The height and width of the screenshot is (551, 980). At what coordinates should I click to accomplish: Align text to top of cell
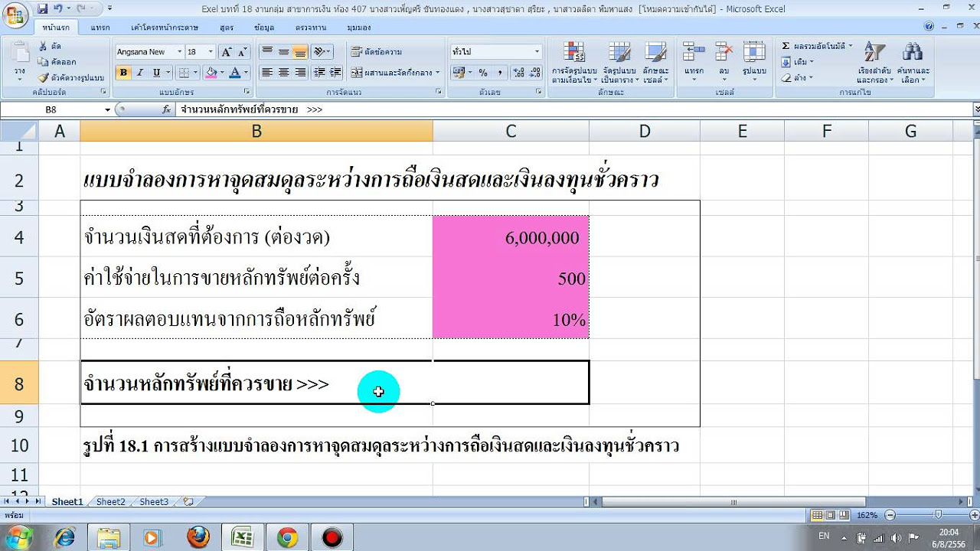tap(267, 52)
